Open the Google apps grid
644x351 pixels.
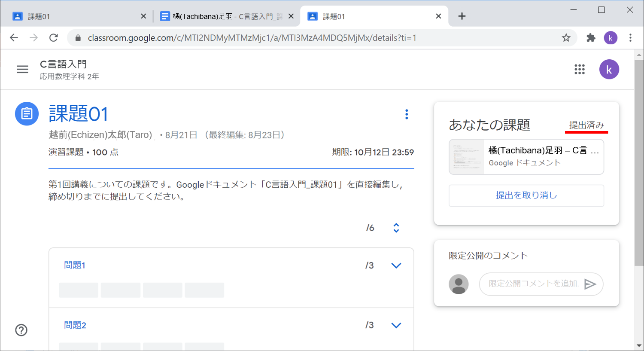[580, 69]
